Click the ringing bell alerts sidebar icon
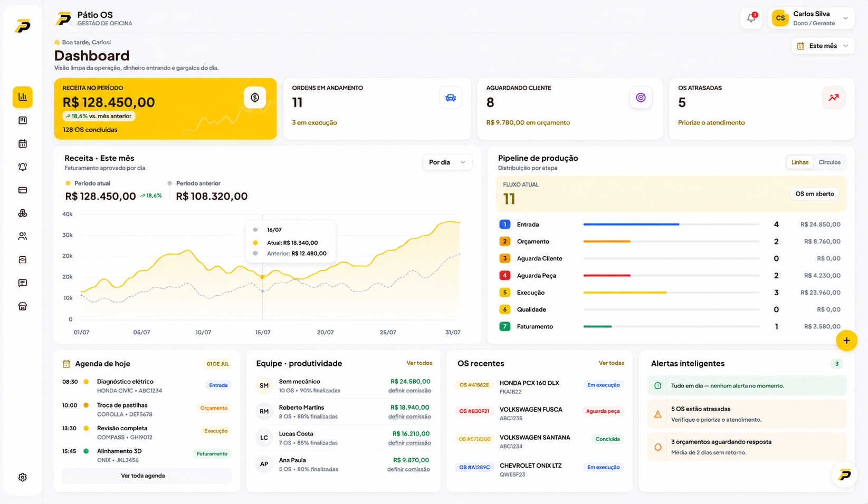This screenshot has width=868, height=504. pyautogui.click(x=23, y=167)
